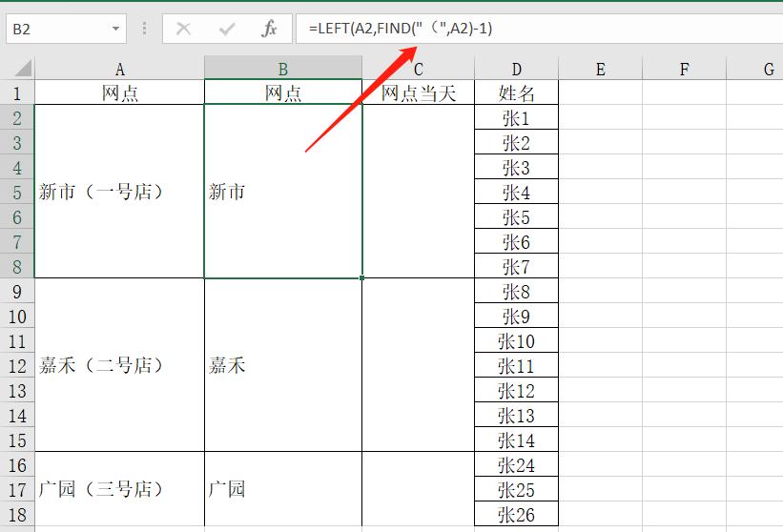Select row 5 header

(x=17, y=193)
